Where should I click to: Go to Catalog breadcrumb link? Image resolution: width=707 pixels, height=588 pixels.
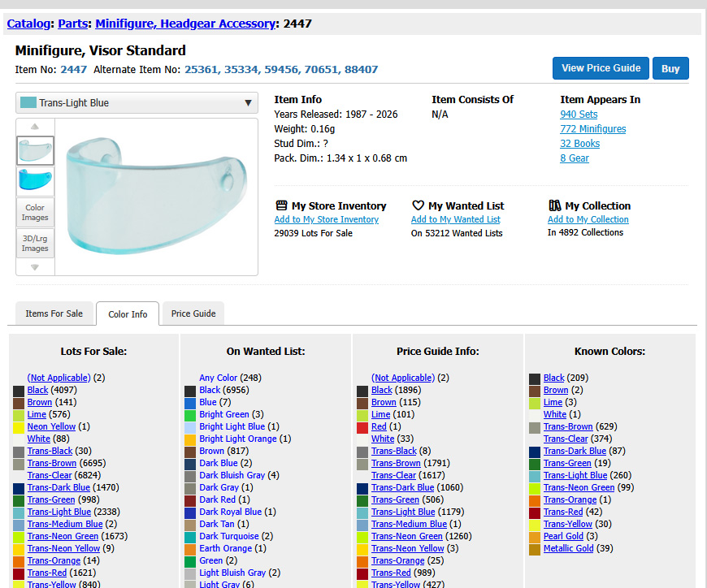[28, 24]
